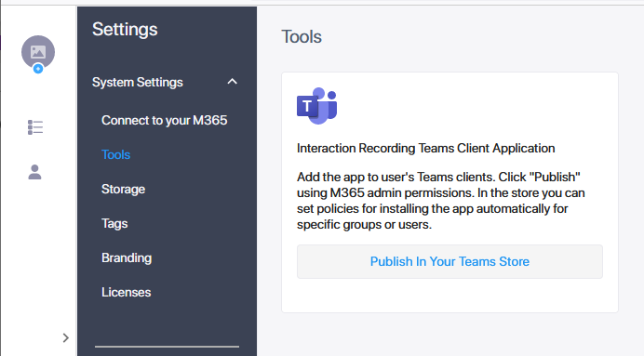This screenshot has width=644, height=356.
Task: Click the profile picture placeholder avatar
Action: pos(38,52)
